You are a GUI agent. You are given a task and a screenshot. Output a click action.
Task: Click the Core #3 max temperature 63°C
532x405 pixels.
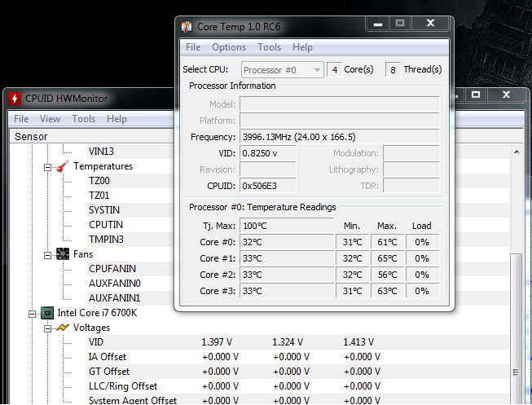pos(387,291)
